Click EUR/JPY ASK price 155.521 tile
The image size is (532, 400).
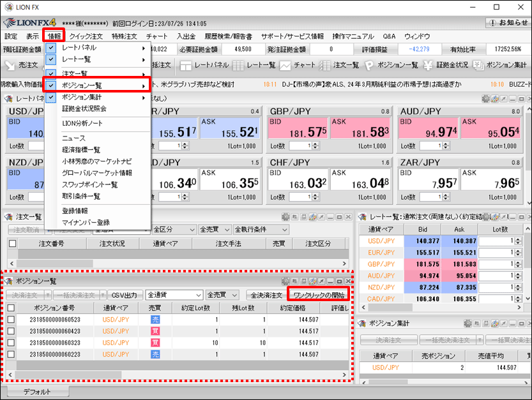(230, 128)
